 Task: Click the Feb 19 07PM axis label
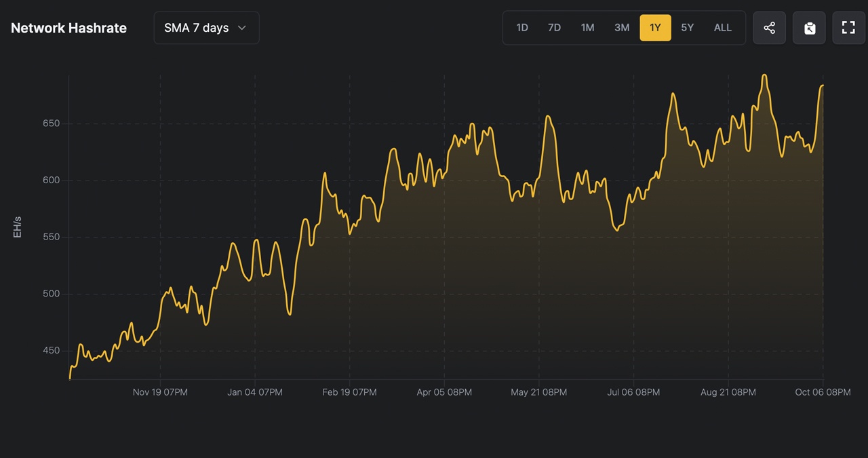[349, 392]
